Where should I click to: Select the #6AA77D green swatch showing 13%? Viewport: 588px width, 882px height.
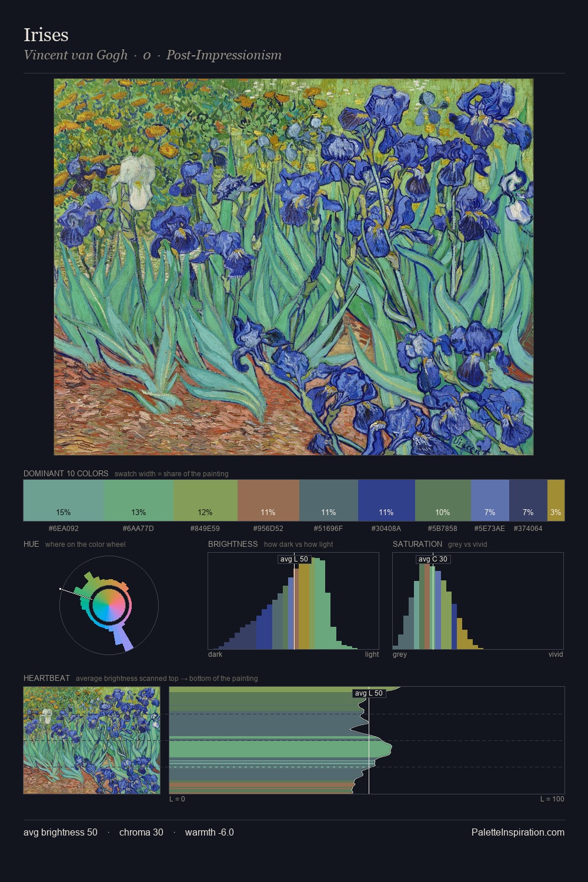pos(139,500)
